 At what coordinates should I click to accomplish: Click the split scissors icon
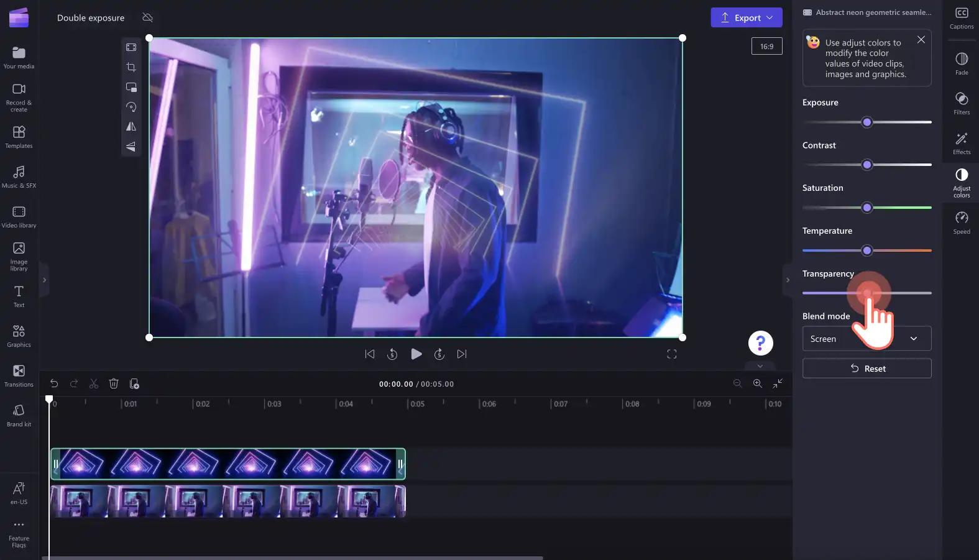[x=94, y=384]
